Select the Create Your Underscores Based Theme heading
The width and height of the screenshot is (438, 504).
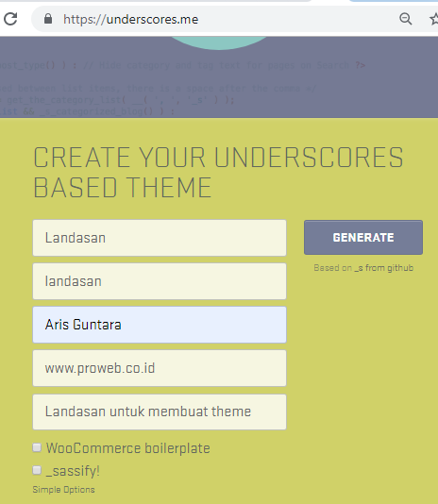pyautogui.click(x=218, y=173)
